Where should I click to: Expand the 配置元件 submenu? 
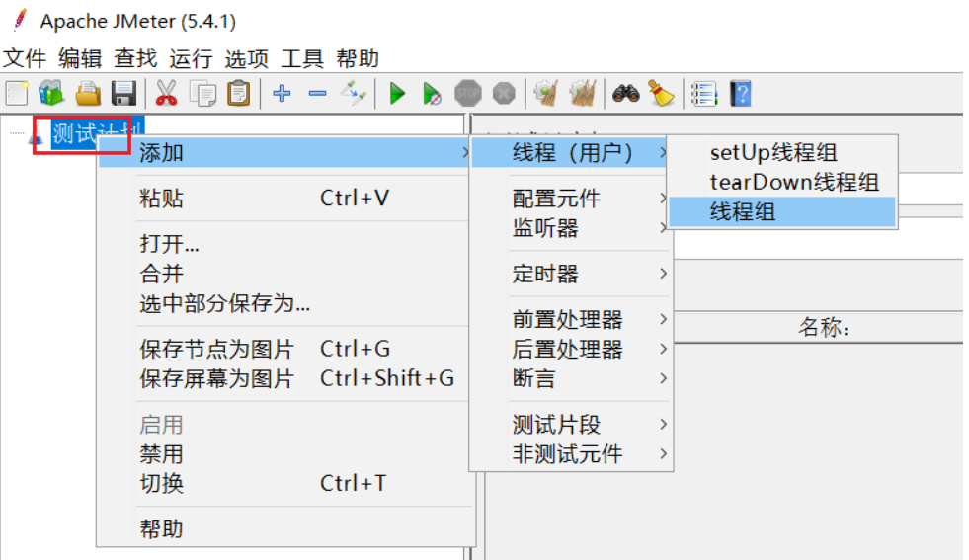point(571,199)
